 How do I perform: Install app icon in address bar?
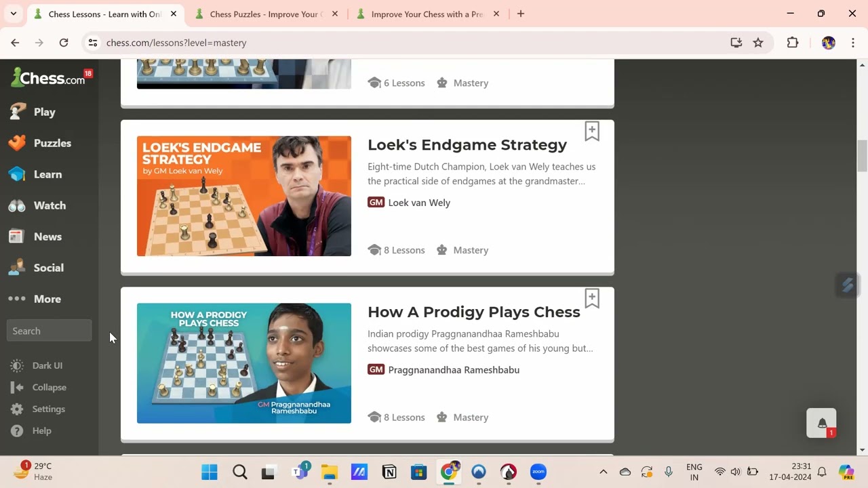click(x=736, y=43)
